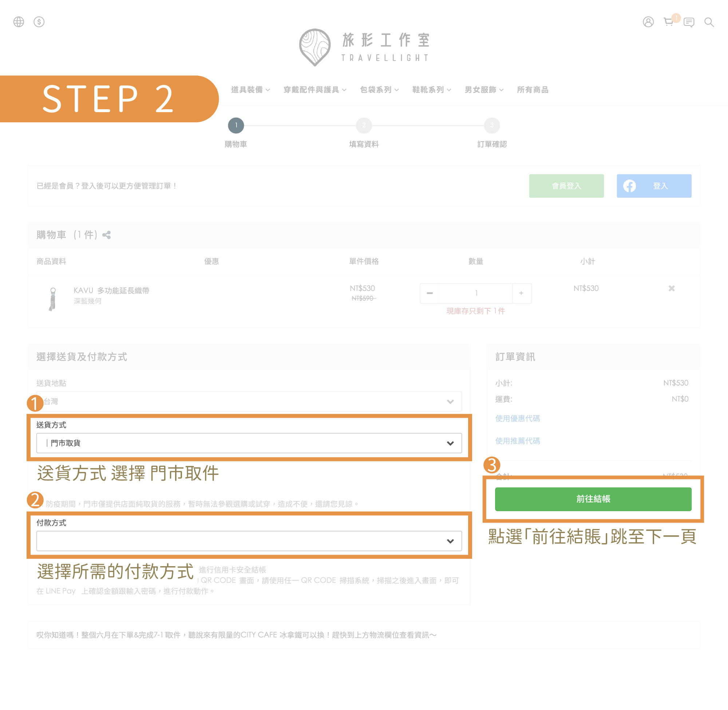Click the 前往結帳 button
Screen dimensions: 728x710
point(593,499)
